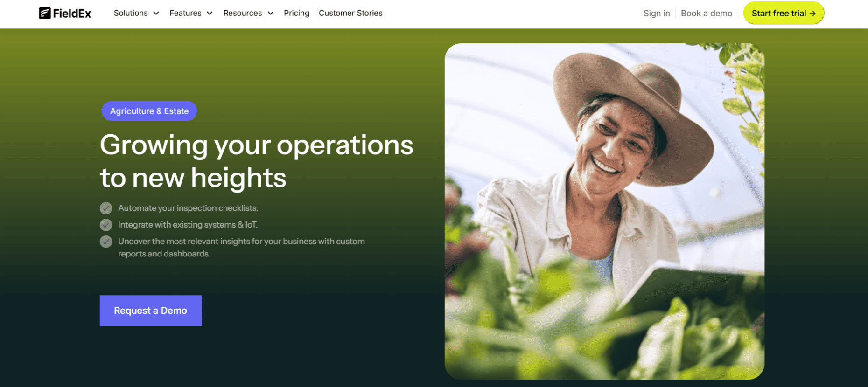Click checkmark beside Automate your inspection checklists
This screenshot has height=387, width=868.
(106, 208)
